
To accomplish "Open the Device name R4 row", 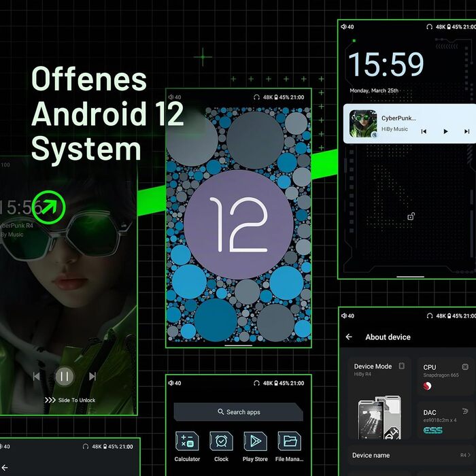I will (411, 455).
